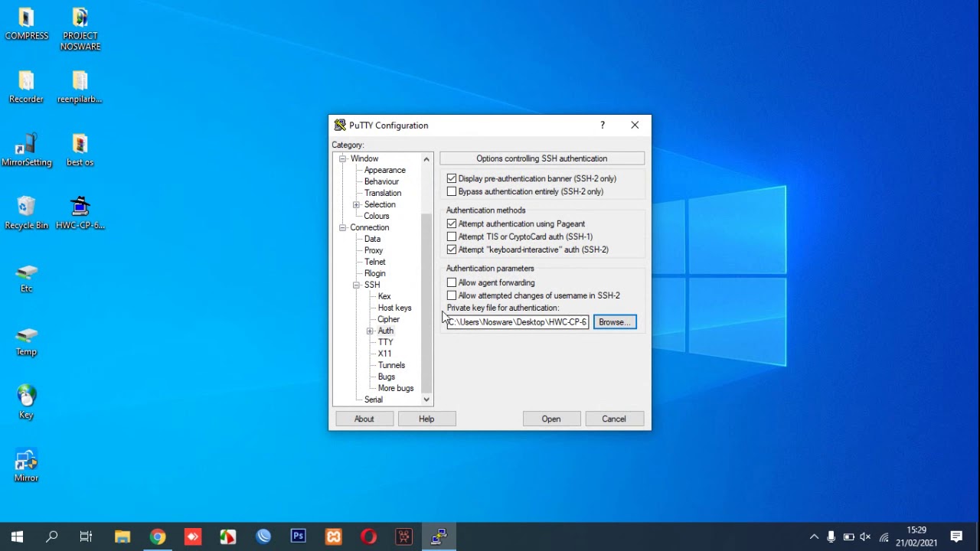The width and height of the screenshot is (980, 551).
Task: Click the category list scrollbar thumb
Action: 426,303
